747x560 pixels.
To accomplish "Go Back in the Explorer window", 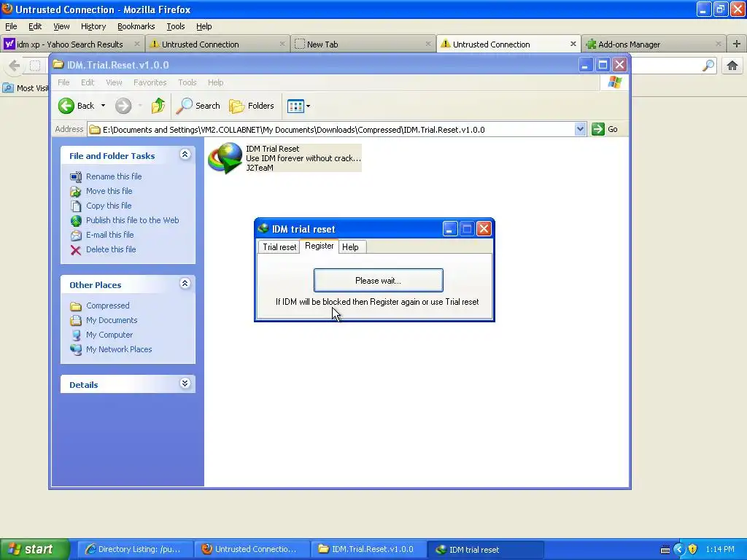I will point(77,106).
